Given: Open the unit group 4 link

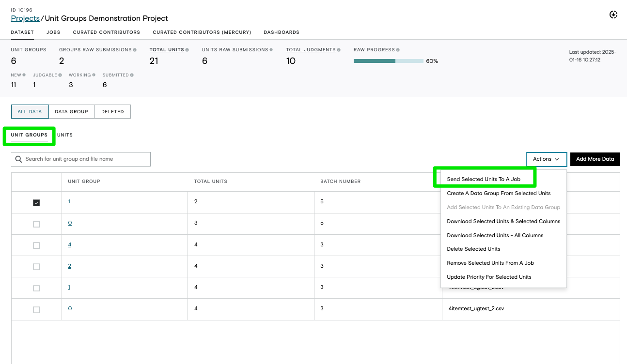Looking at the screenshot, I should point(70,244).
